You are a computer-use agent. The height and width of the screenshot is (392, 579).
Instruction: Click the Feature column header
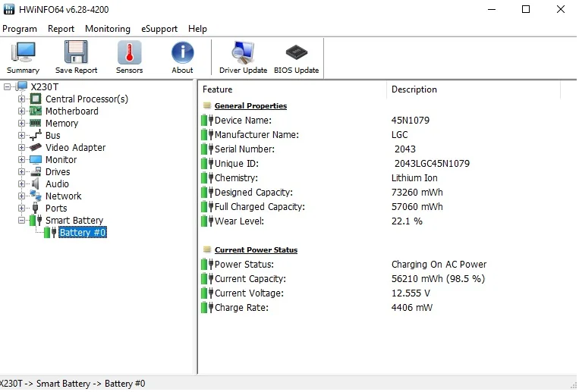click(292, 89)
